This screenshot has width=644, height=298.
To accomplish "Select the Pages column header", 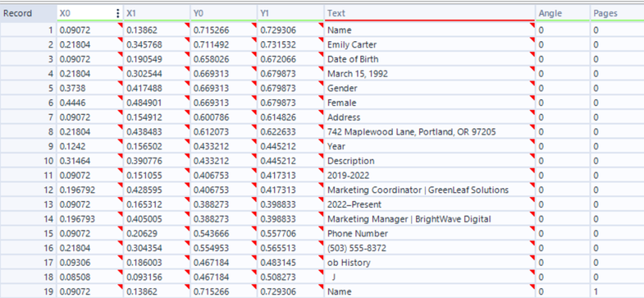I will (617, 14).
